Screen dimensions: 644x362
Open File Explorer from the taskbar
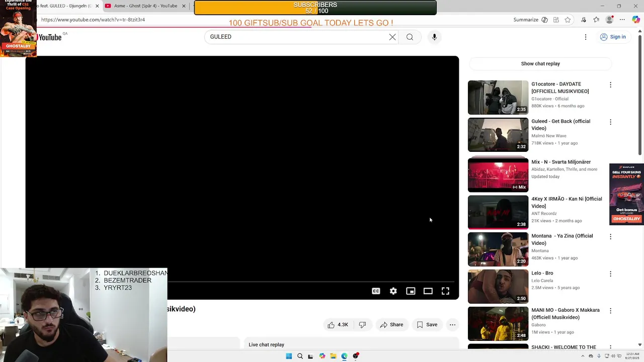(x=333, y=356)
